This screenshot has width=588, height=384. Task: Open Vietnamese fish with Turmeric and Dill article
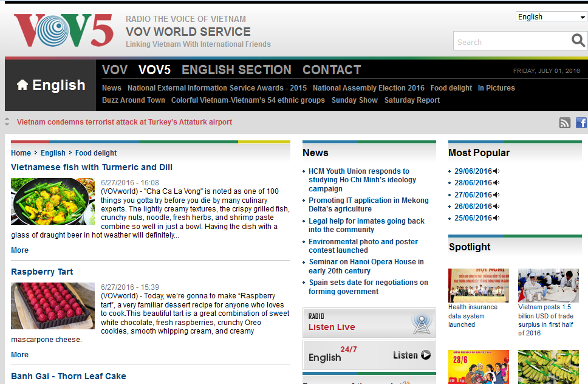[x=92, y=167]
